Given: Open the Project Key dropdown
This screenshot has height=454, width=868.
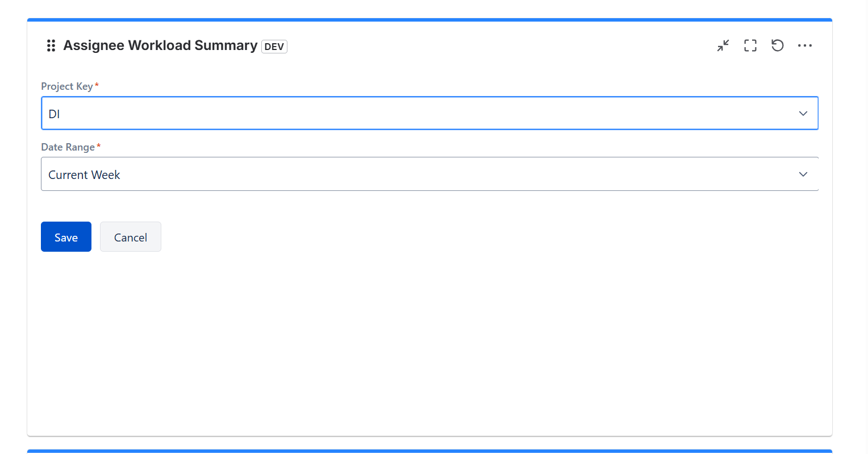Looking at the screenshot, I should coord(429,113).
